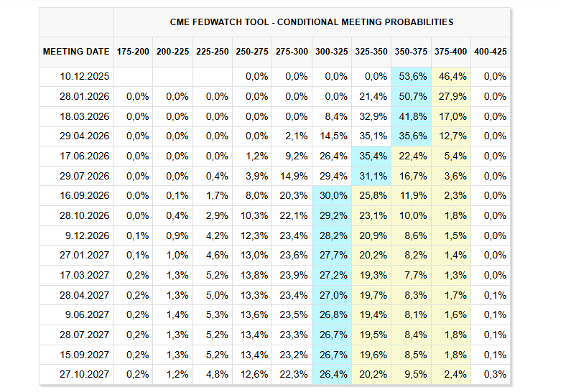The image size is (571, 392).
Task: Select the highlighted 35,4% cell
Action: pos(373,156)
